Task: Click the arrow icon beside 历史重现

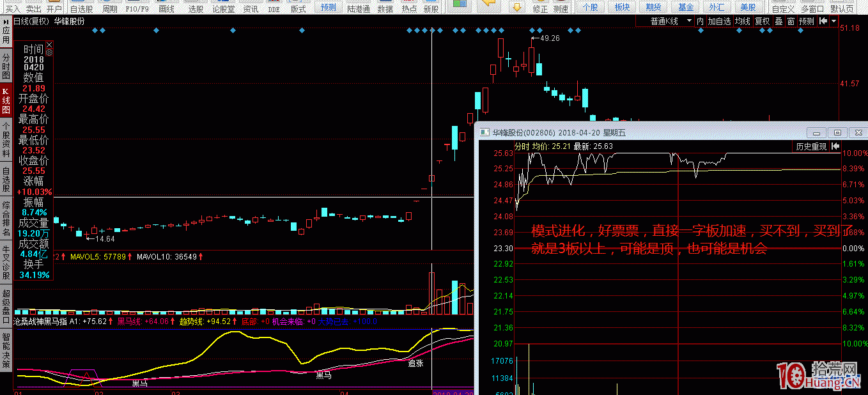Action: (x=835, y=146)
